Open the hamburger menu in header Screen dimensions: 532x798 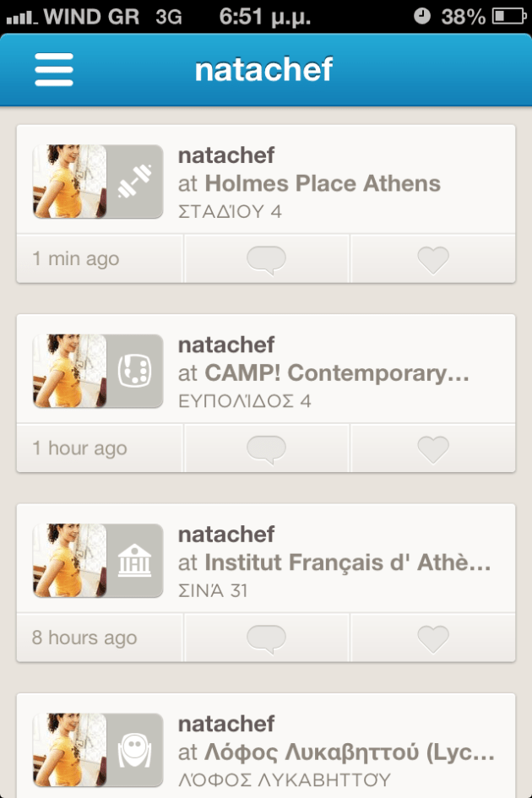(x=54, y=70)
